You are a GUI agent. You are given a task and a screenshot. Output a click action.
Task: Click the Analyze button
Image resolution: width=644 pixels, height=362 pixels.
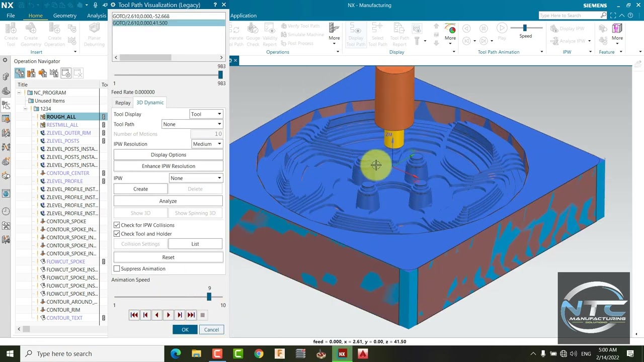tap(168, 201)
